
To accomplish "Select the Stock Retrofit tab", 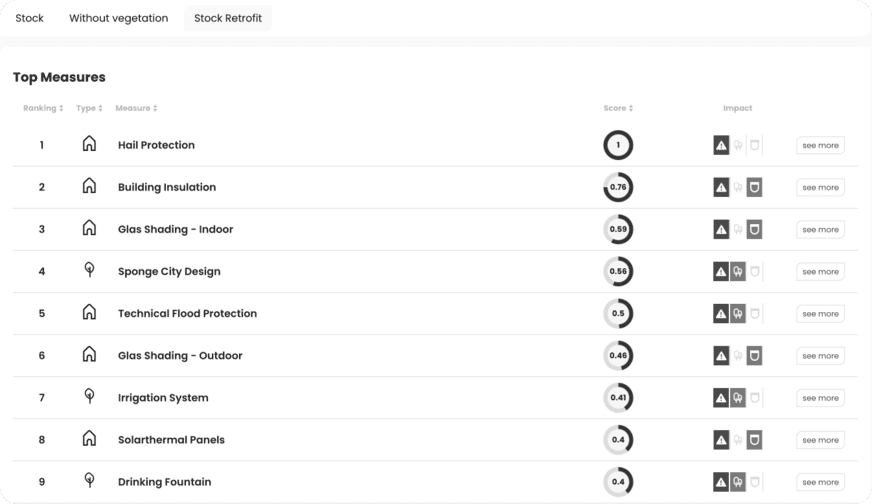I will 227,18.
